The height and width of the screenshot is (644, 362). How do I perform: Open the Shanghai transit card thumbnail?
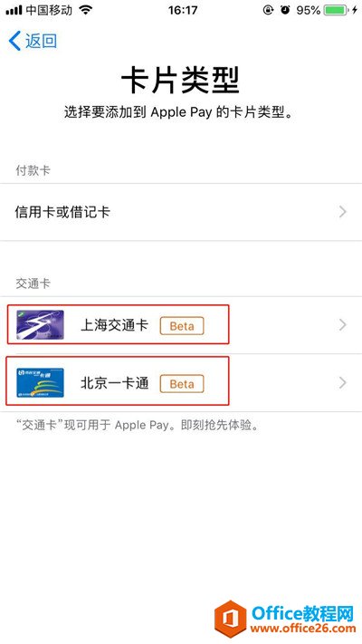tap(40, 325)
